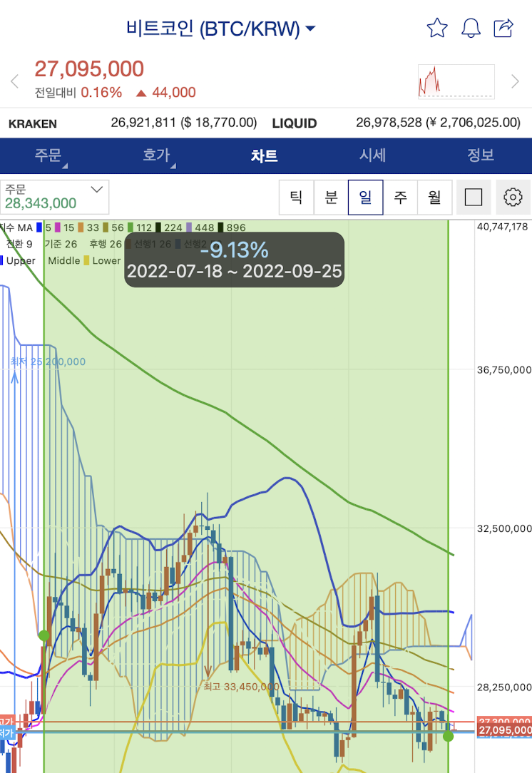Click the 최고 33,450,000 high label
Image resolution: width=532 pixels, height=773 pixels.
tap(241, 687)
